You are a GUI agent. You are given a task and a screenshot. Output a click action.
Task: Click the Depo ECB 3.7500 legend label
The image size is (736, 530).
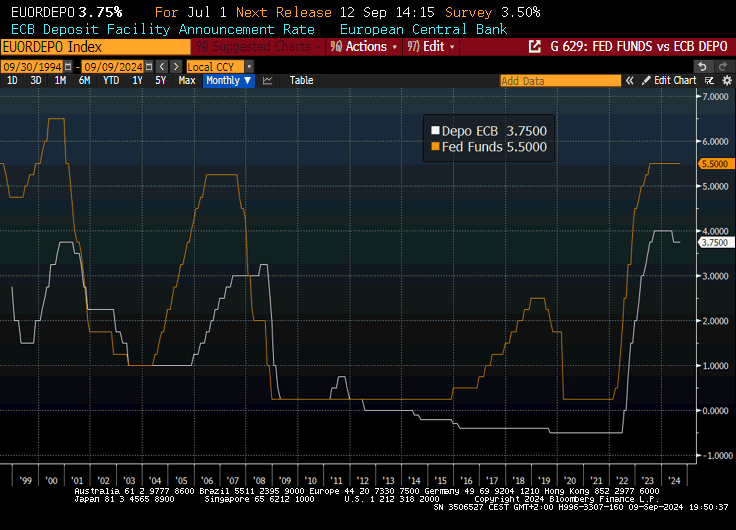(494, 131)
